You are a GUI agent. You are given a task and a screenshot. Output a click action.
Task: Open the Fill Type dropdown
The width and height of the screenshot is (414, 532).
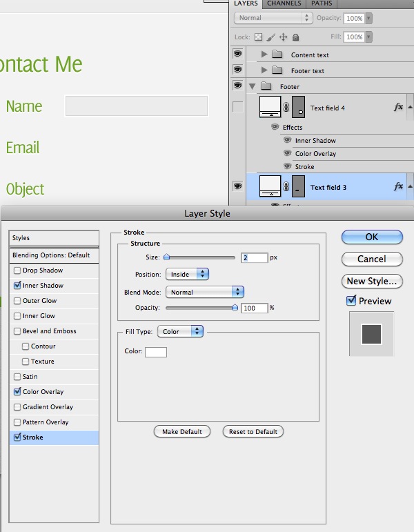(x=181, y=331)
